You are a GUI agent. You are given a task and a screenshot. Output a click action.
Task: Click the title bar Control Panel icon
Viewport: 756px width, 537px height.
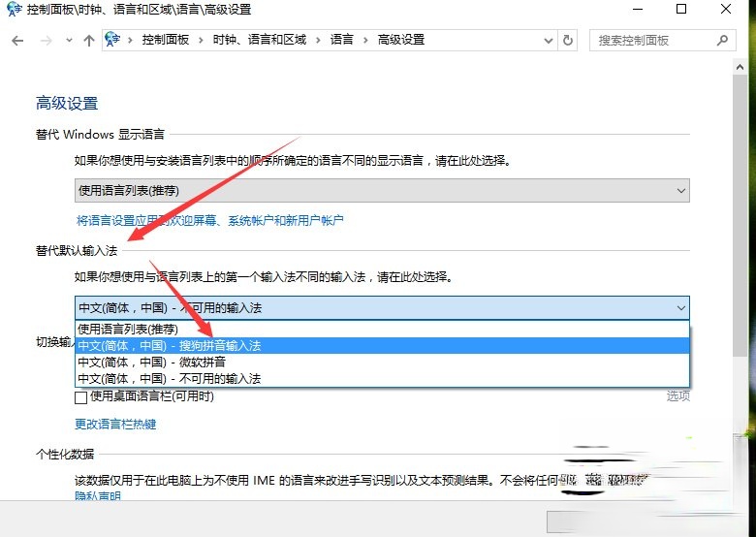14,10
